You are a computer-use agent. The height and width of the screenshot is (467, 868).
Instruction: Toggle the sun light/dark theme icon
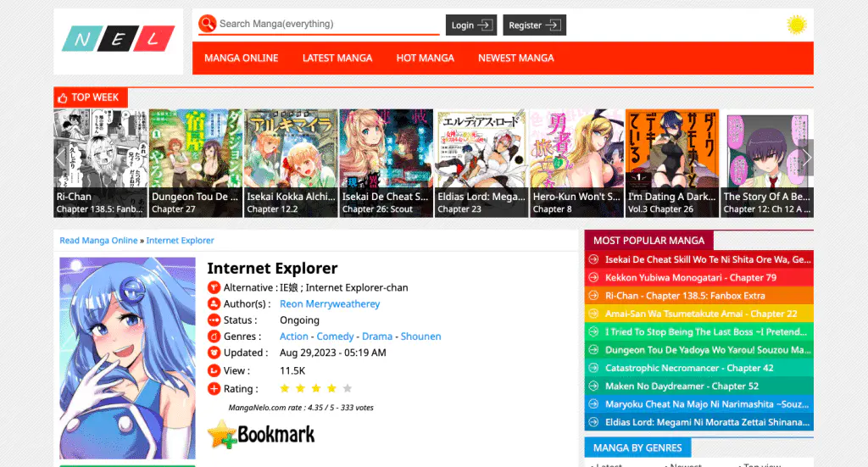(796, 25)
